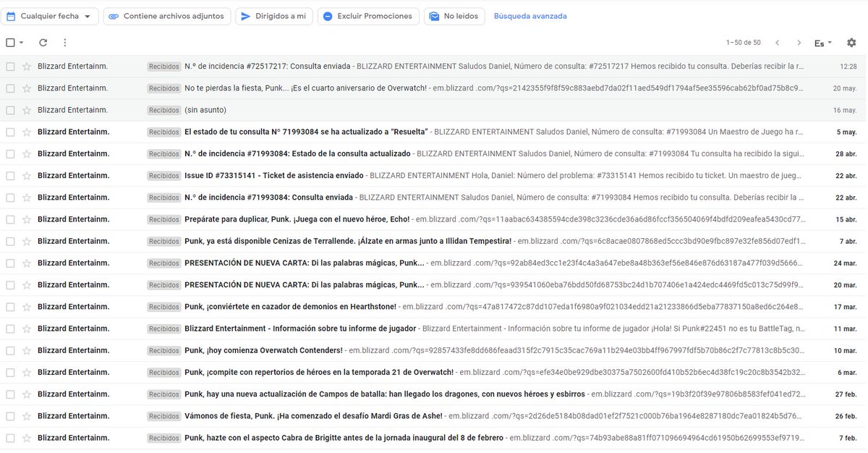The width and height of the screenshot is (868, 453).
Task: Click the refresh icon in the toolbar
Action: pos(43,43)
